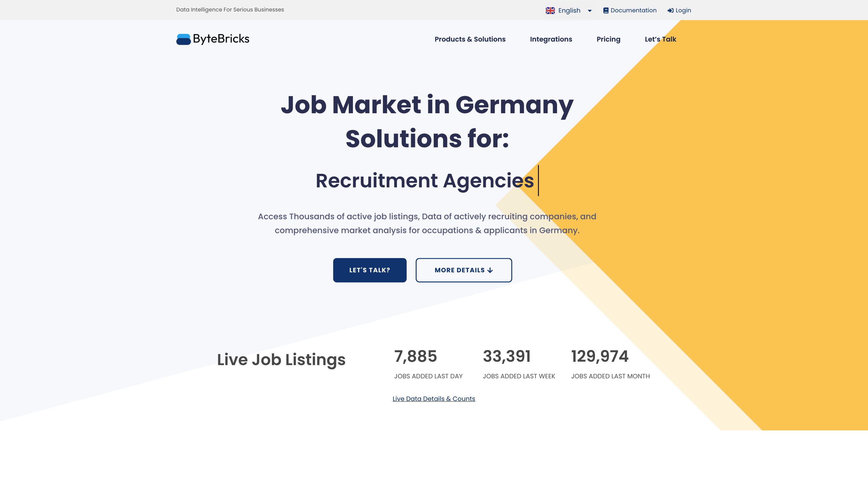Click the sign-in icon next to Login
This screenshot has height=488, width=868.
pyautogui.click(x=670, y=10)
